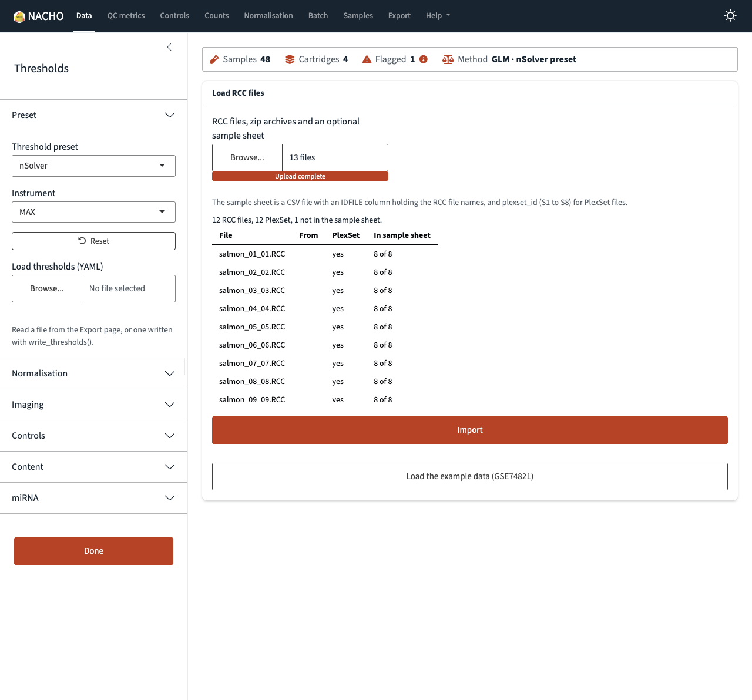752x700 pixels.
Task: Browse for RCC files
Action: click(247, 157)
